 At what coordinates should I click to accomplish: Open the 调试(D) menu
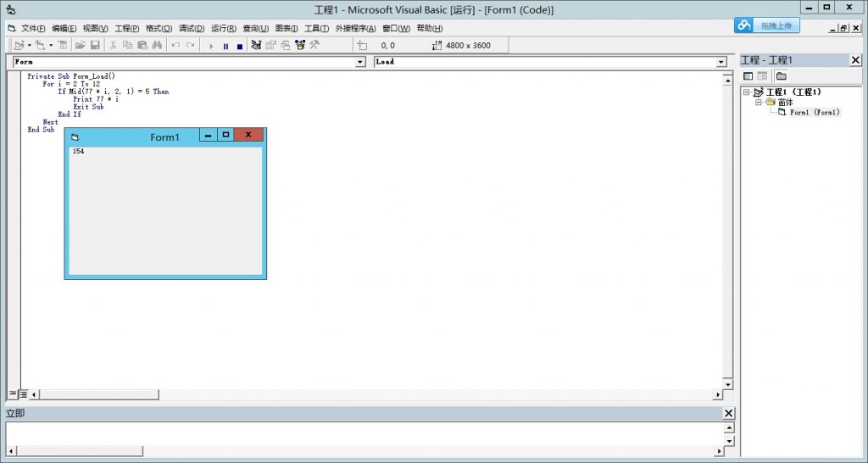click(191, 28)
